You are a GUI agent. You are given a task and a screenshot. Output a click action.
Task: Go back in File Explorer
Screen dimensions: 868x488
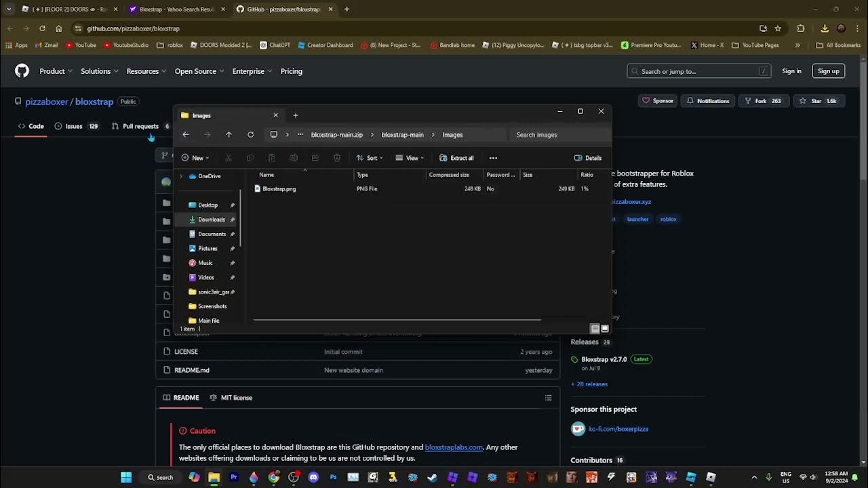pos(185,134)
